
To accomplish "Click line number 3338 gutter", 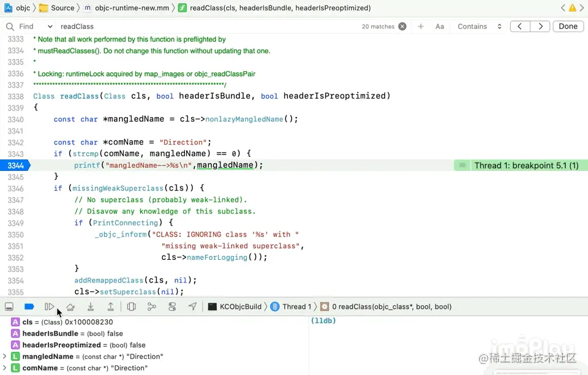I will 15,96.
